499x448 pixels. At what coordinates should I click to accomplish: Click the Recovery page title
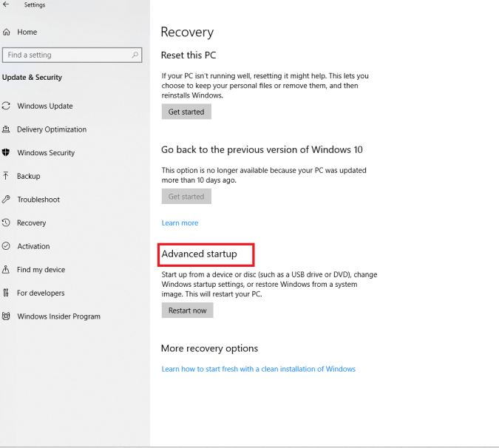187,33
